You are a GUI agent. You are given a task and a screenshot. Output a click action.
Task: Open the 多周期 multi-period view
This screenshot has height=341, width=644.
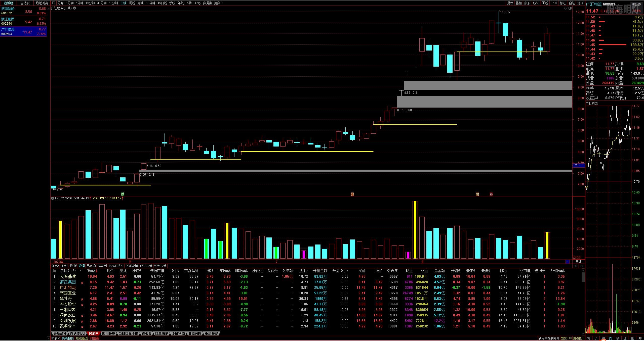pyautogui.click(x=208, y=3)
